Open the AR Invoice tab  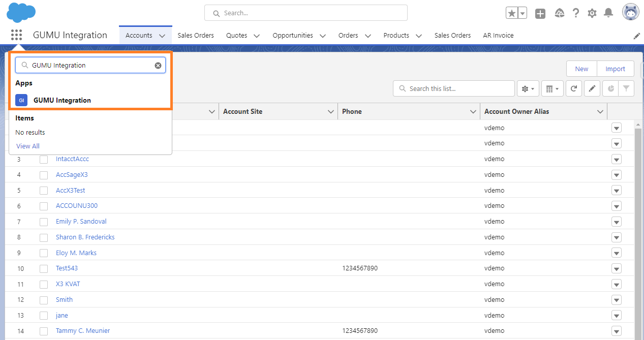click(x=498, y=35)
